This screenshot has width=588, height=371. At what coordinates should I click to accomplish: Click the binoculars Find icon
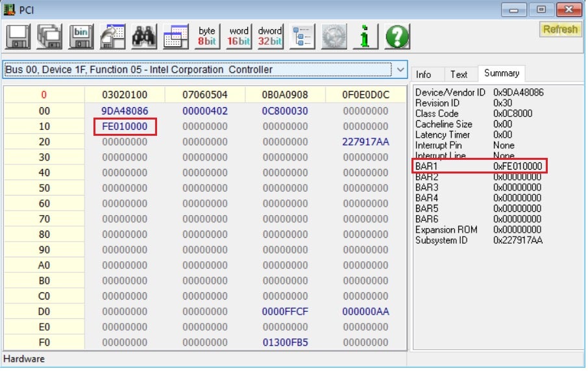click(144, 36)
